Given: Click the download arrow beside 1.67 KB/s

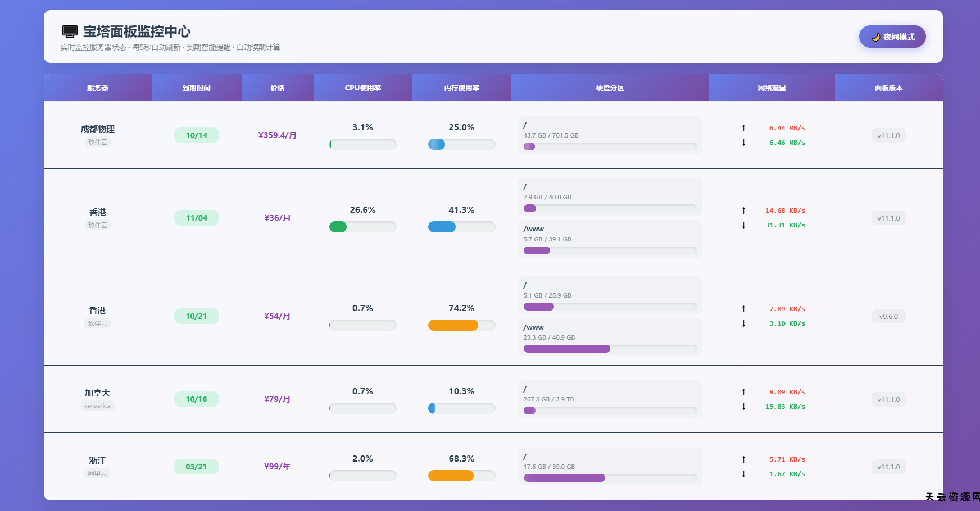Looking at the screenshot, I should (743, 474).
